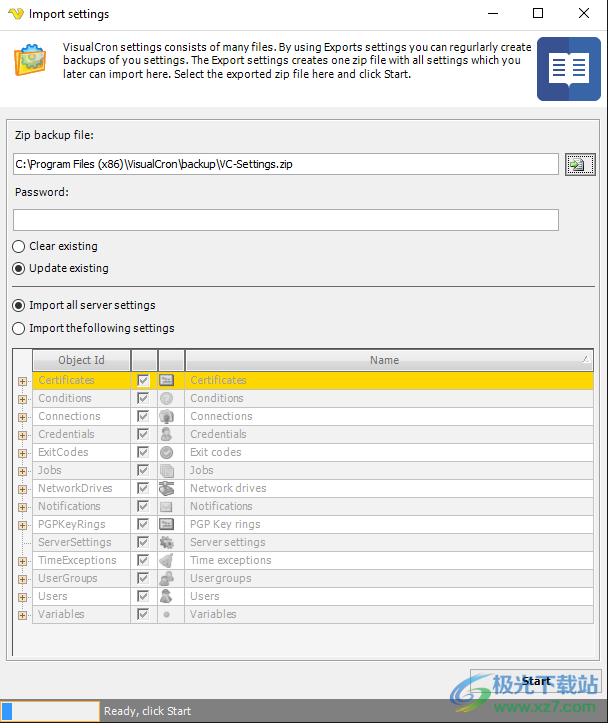Click the Users row person icon

[x=166, y=596]
